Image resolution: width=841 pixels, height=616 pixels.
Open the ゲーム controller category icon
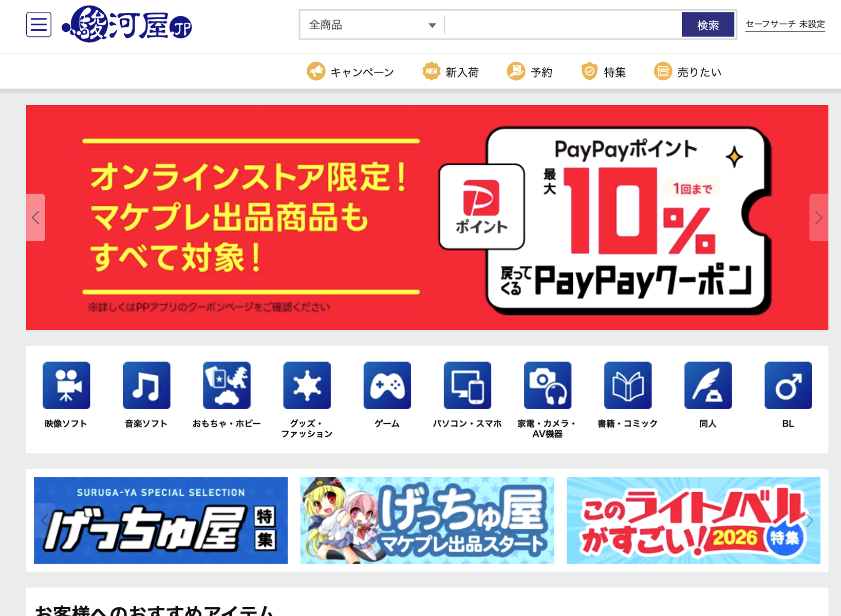coord(387,386)
